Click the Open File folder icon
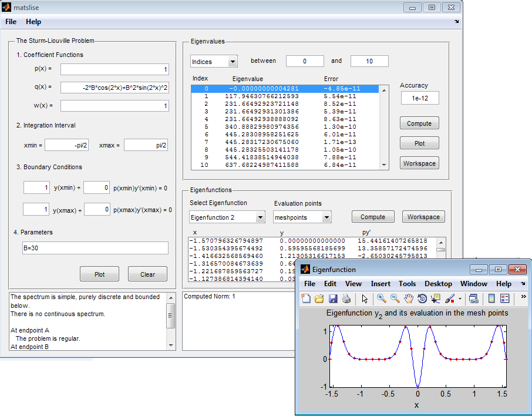The image size is (532, 416). tap(319, 298)
